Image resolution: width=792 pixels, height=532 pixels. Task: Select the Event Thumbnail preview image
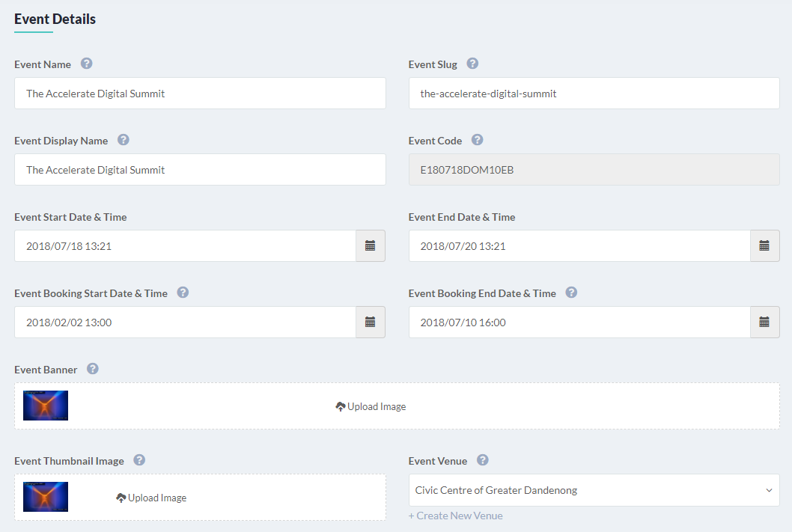(x=46, y=497)
